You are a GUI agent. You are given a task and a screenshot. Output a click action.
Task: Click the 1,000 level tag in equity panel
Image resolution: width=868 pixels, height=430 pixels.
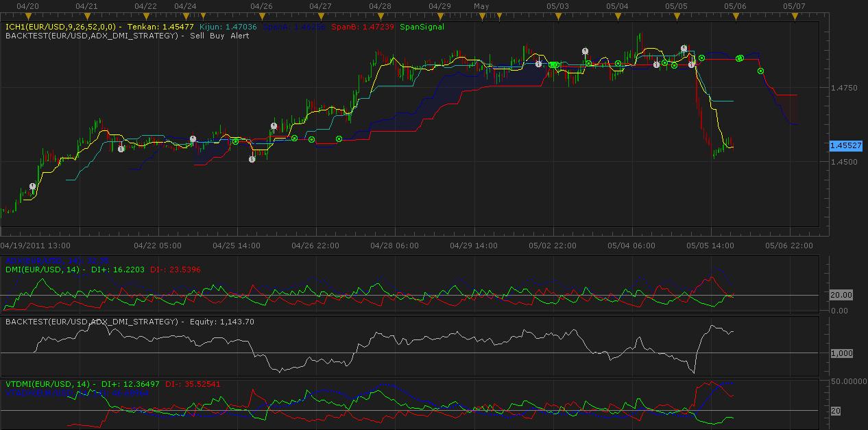pos(841,353)
